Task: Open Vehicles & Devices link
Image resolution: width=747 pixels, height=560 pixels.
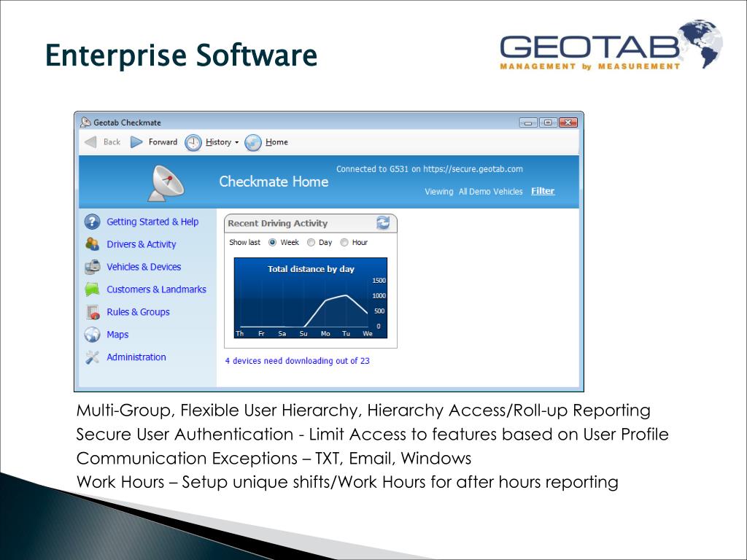Action: (144, 267)
